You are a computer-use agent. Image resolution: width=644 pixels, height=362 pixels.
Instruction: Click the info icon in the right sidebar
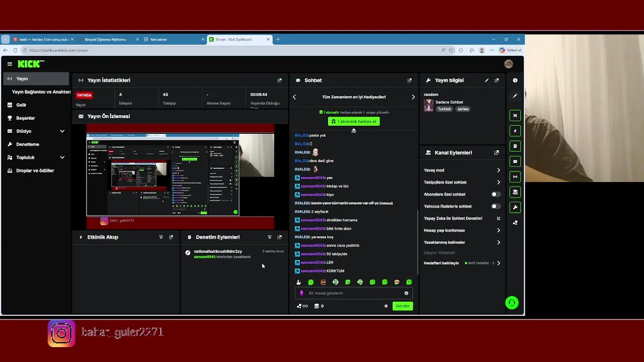tap(515, 80)
